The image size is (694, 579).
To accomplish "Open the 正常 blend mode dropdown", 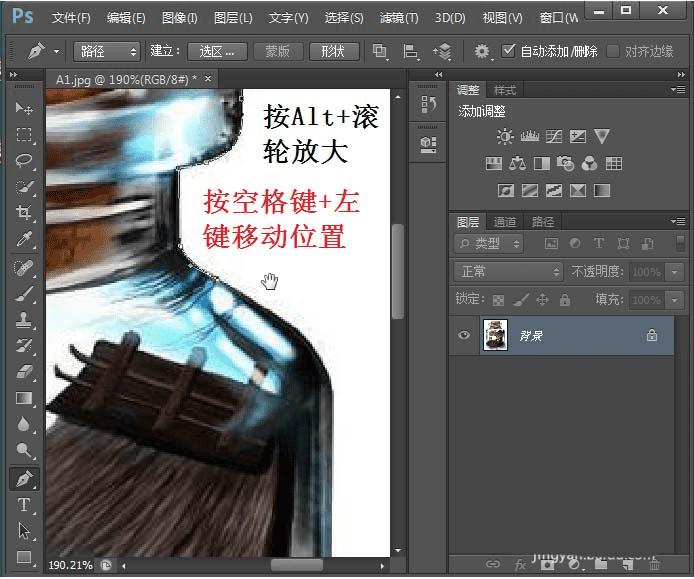I will point(509,272).
